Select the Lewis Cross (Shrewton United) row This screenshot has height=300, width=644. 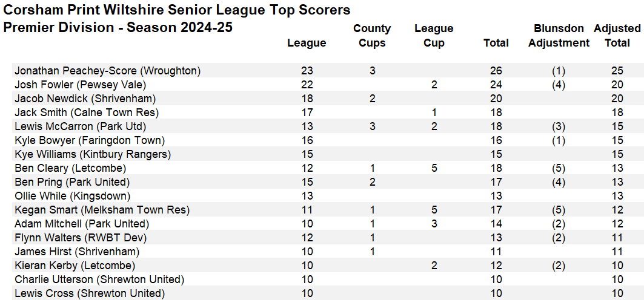tap(90, 293)
